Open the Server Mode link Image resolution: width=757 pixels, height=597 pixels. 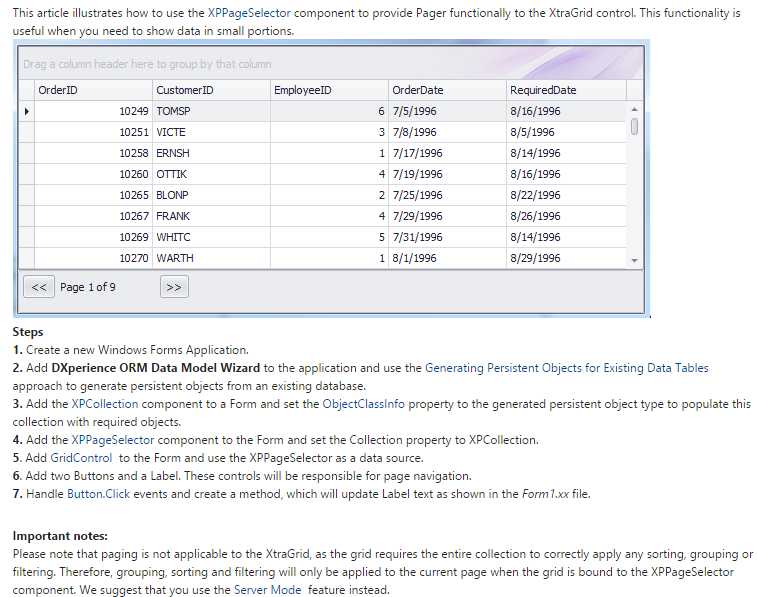point(267,590)
